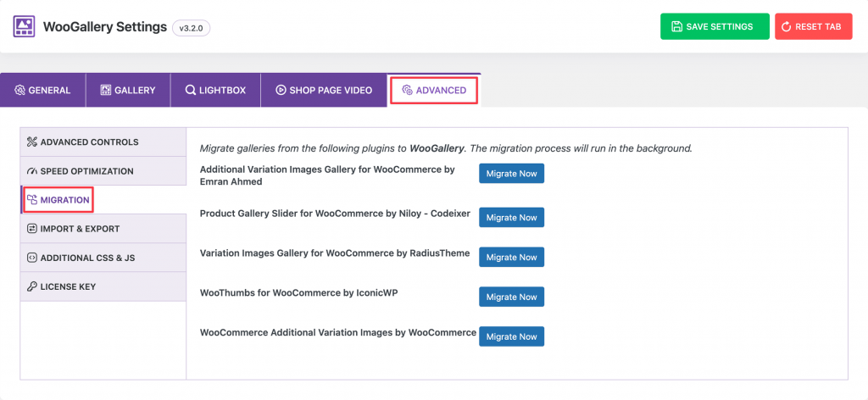Image resolution: width=868 pixels, height=400 pixels.
Task: Click 'Product Gallery Slider for WooCommerce' label
Action: [x=335, y=213]
